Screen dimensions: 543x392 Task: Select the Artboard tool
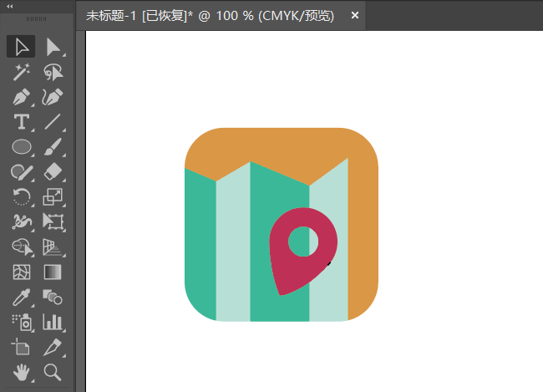tap(21, 347)
